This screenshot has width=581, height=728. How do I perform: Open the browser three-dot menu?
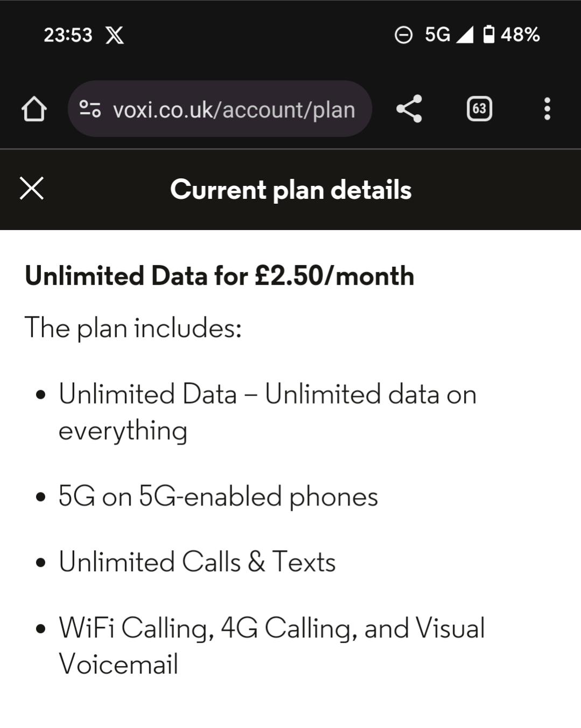click(x=547, y=109)
